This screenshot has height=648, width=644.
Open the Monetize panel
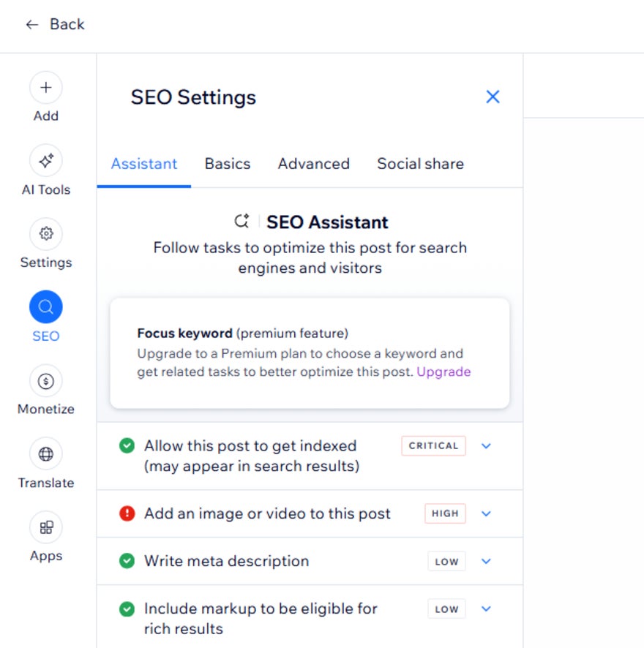tap(45, 380)
